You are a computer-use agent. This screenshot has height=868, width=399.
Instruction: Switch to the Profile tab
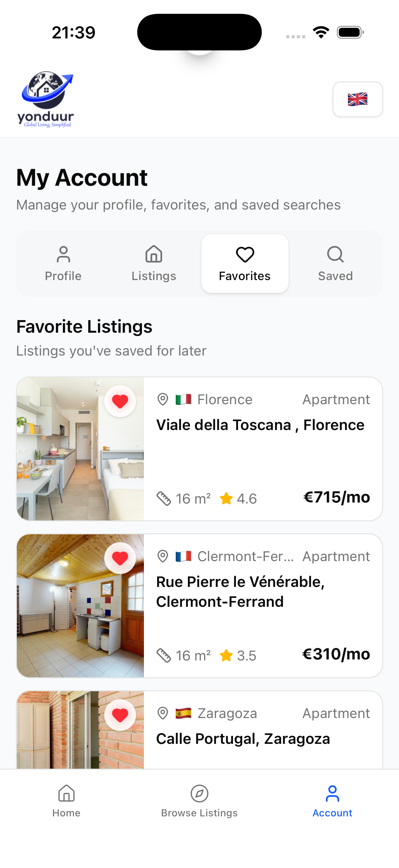tap(63, 264)
